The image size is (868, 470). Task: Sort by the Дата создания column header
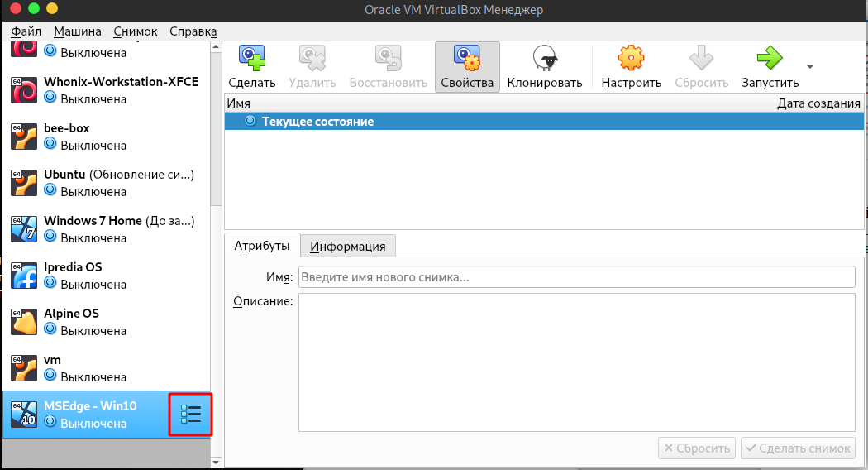(818, 103)
